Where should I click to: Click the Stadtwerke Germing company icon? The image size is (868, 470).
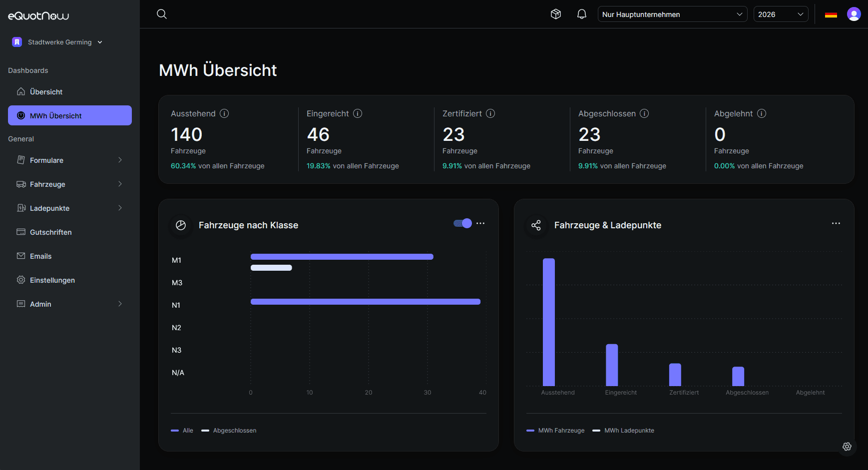tap(17, 42)
